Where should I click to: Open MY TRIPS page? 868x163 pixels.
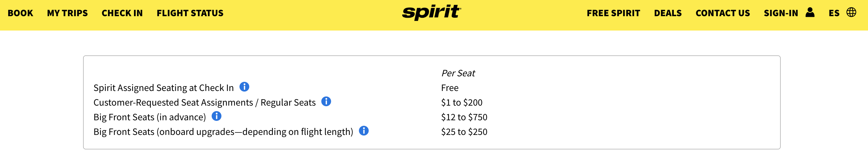point(67,13)
